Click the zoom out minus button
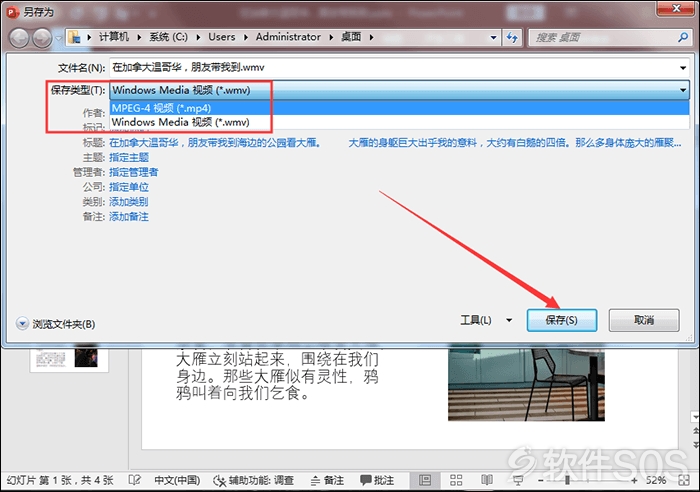The height and width of the screenshot is (492, 700). [541, 481]
